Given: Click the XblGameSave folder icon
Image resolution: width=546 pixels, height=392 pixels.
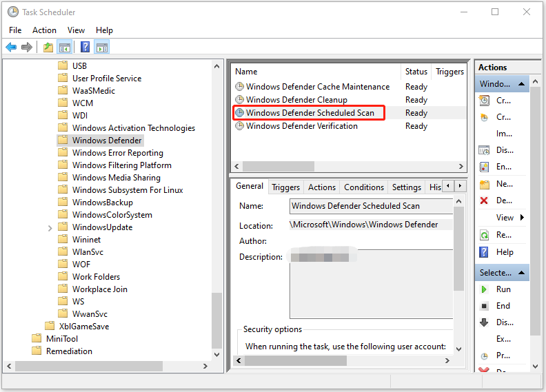Looking at the screenshot, I should (x=50, y=326).
